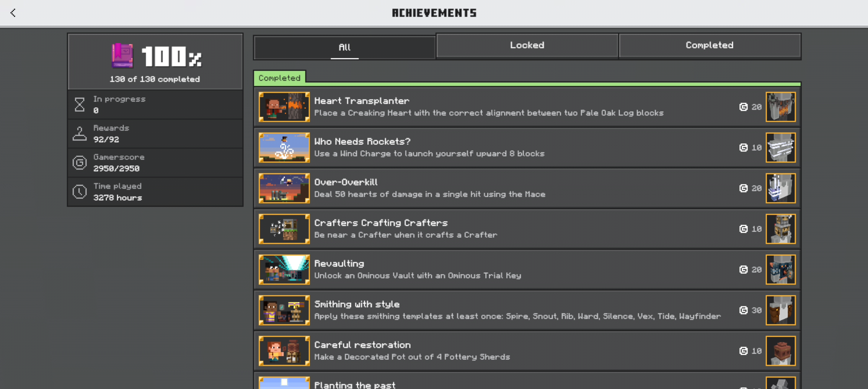Screen dimensions: 868x389
Task: Click the Gamerscore stat row
Action: click(x=155, y=163)
